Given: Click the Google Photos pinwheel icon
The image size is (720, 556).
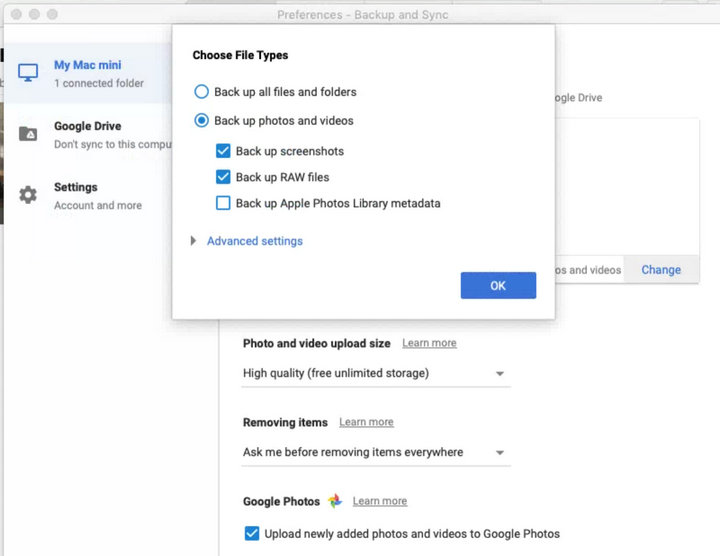Looking at the screenshot, I should (x=335, y=501).
